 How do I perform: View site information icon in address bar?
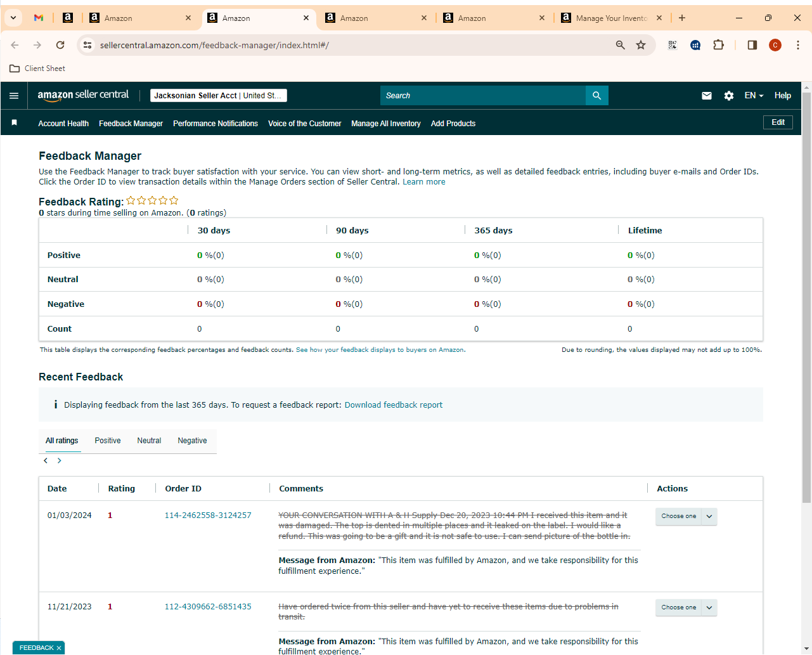[88, 45]
